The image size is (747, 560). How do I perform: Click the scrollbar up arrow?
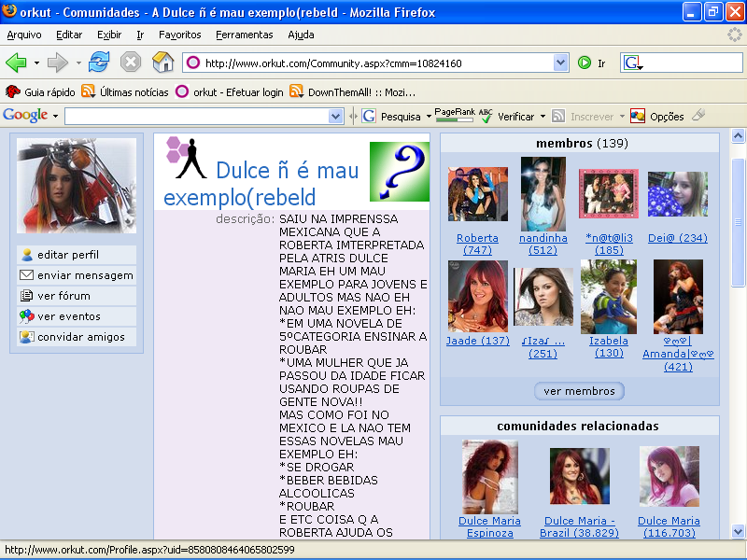coord(738,136)
